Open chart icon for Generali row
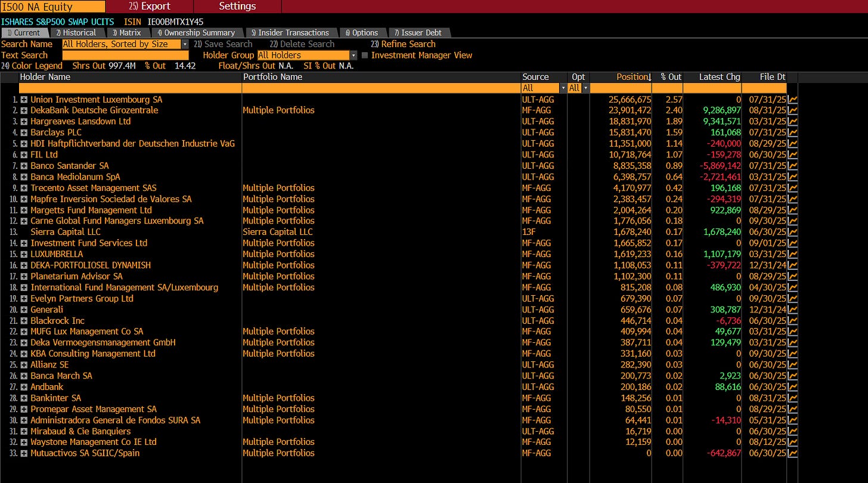This screenshot has height=483, width=868. [793, 309]
